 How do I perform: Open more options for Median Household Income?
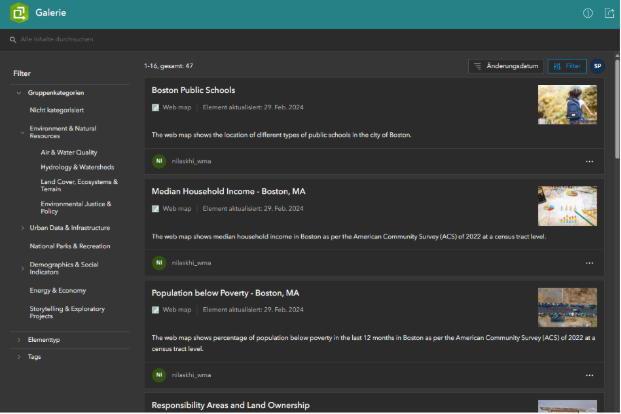point(589,263)
